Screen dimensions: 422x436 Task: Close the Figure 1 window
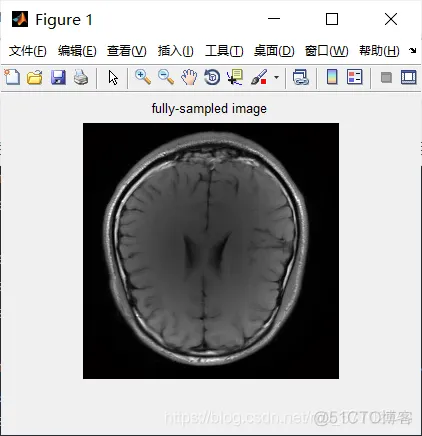(x=391, y=19)
